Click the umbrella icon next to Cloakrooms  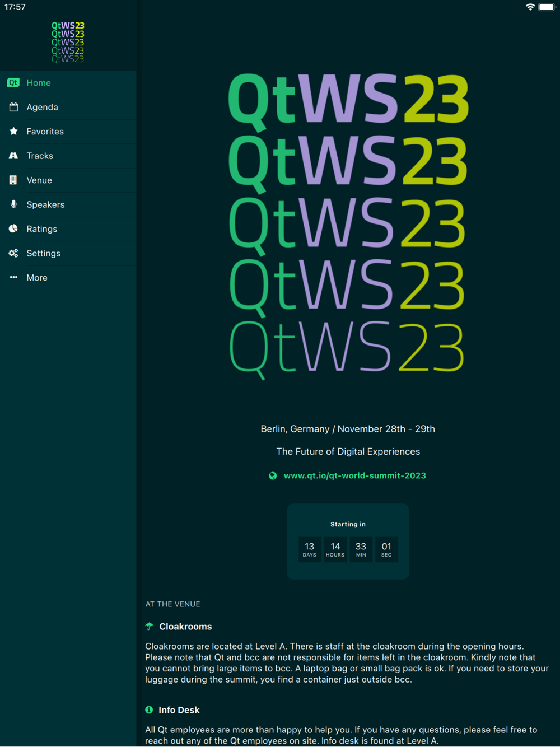(150, 627)
